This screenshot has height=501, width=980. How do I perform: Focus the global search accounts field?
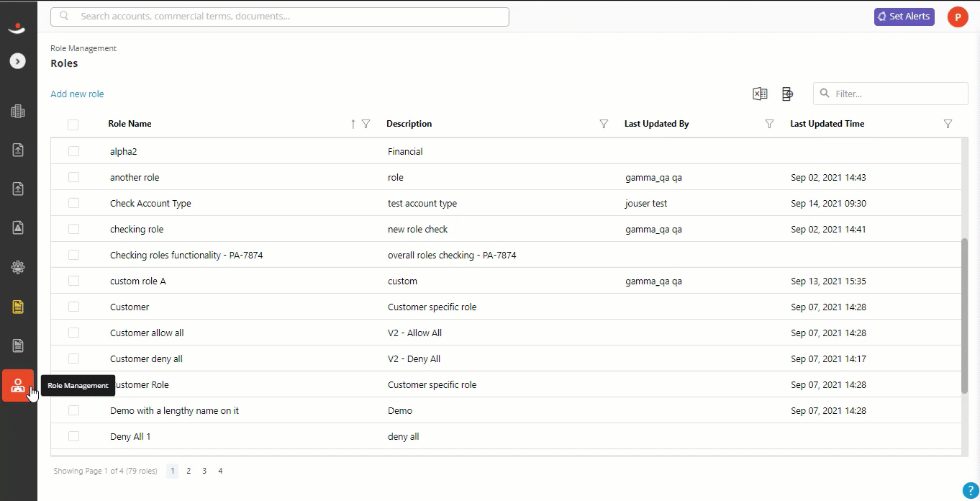click(x=280, y=17)
